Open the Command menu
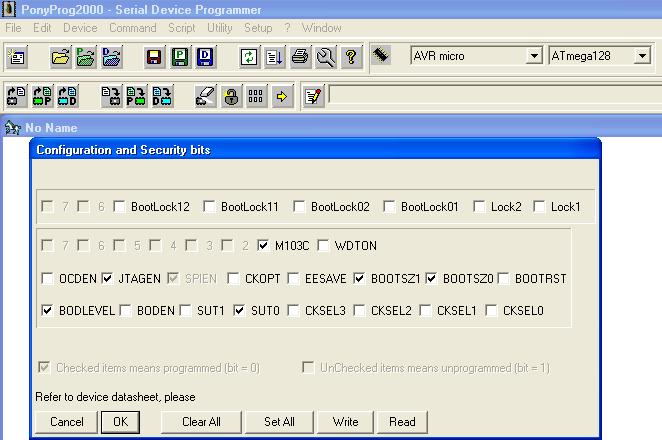662x440 pixels. point(133,28)
